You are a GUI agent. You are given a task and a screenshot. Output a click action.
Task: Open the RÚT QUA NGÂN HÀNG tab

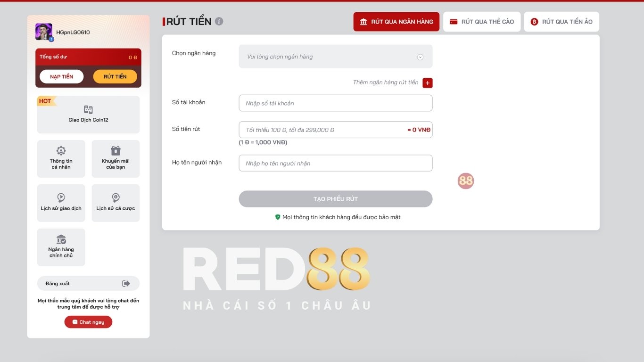(x=396, y=22)
